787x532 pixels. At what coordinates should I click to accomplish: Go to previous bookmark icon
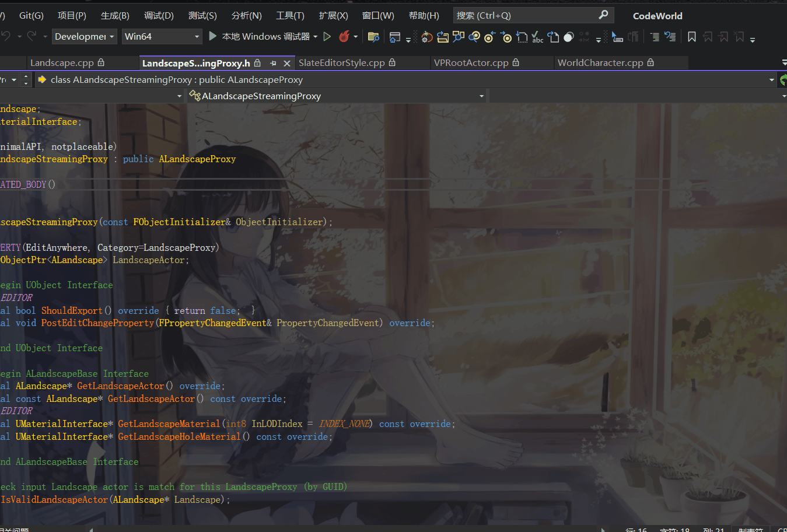tap(708, 37)
